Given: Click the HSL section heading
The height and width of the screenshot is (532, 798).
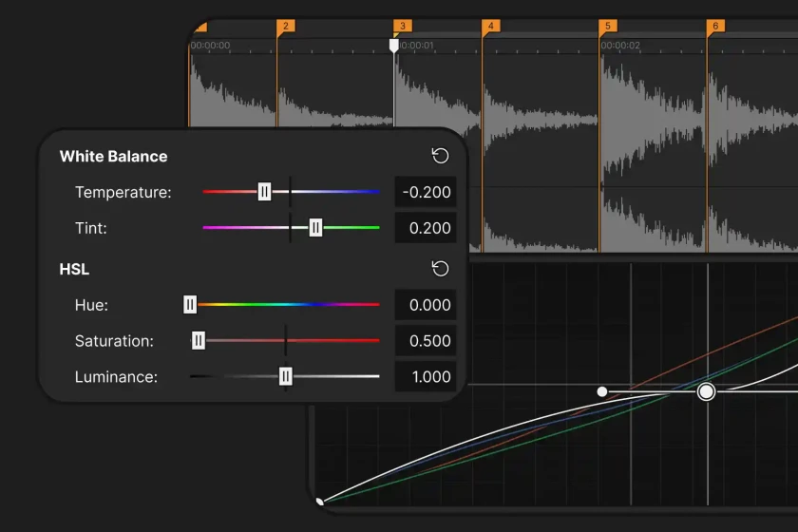Looking at the screenshot, I should (x=74, y=269).
